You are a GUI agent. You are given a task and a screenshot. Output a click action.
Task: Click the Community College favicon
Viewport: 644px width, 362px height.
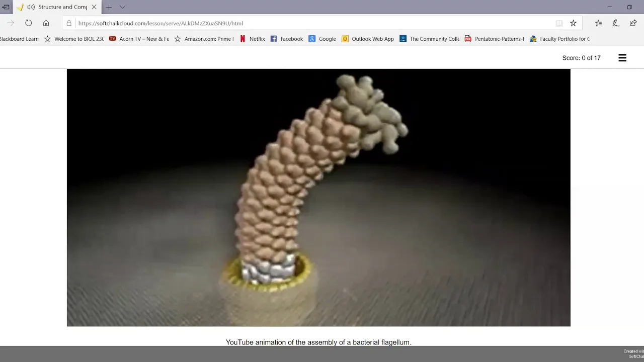[403, 39]
